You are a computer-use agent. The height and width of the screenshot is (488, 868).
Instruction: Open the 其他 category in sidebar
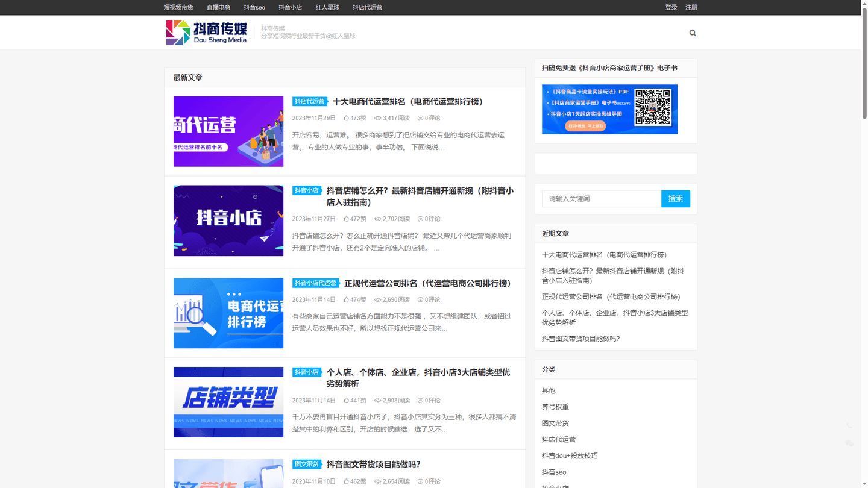click(x=549, y=390)
